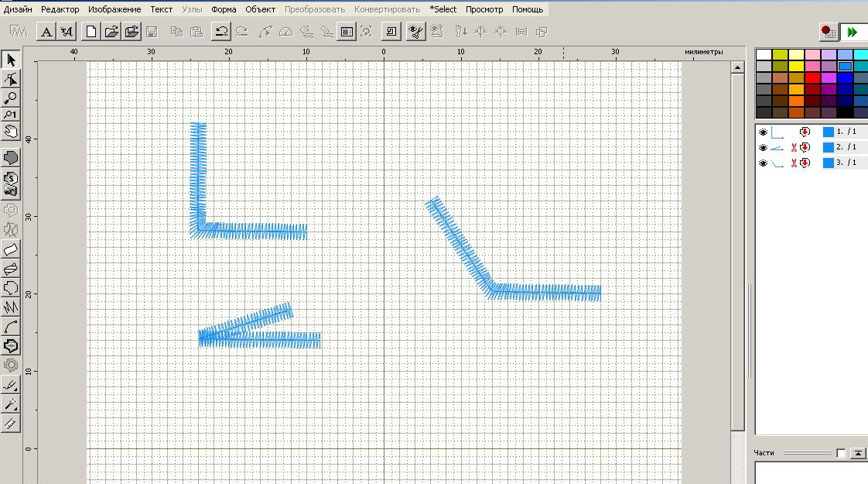
Task: Open the Форма menu
Action: pos(224,9)
